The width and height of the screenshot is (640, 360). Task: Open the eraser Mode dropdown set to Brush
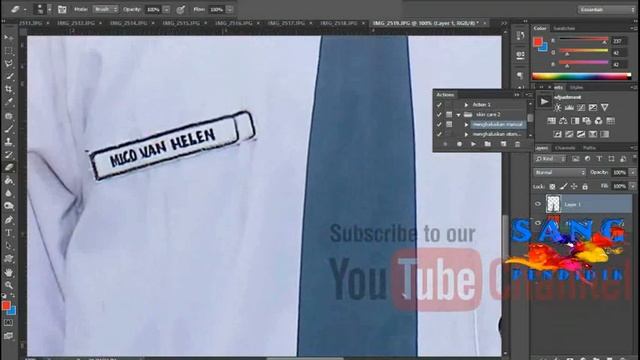pos(105,9)
